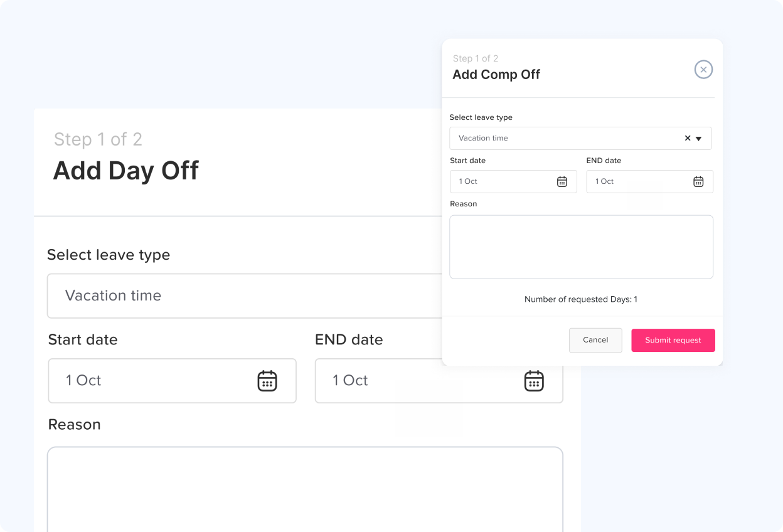This screenshot has height=532, width=783.
Task: Open END date calendar icon in Day Off form
Action: tap(534, 381)
